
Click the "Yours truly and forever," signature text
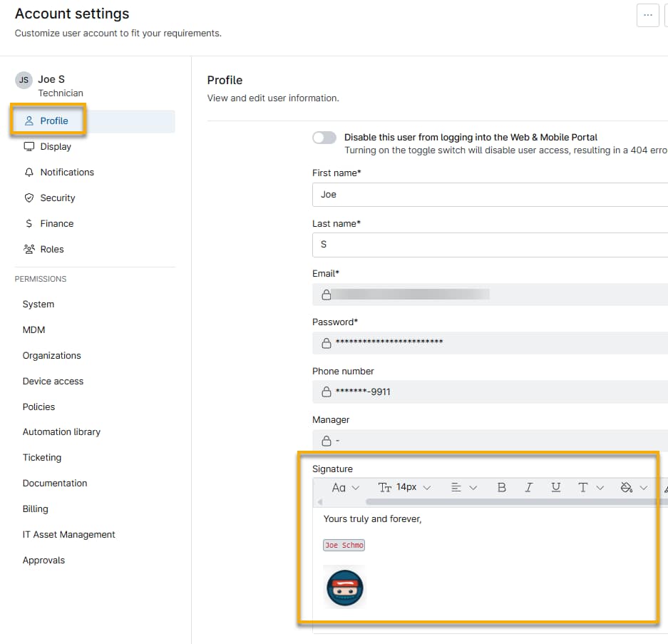coord(372,519)
